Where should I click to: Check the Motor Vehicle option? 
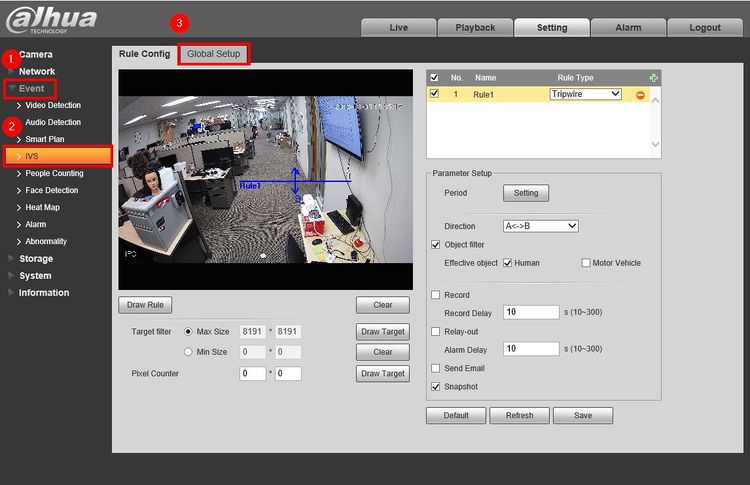point(586,263)
